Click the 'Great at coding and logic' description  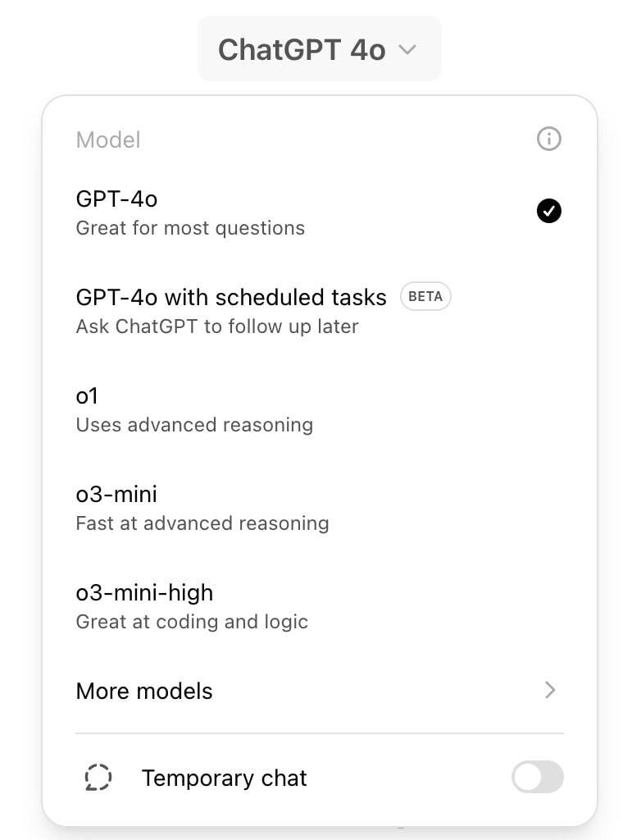[x=192, y=622]
